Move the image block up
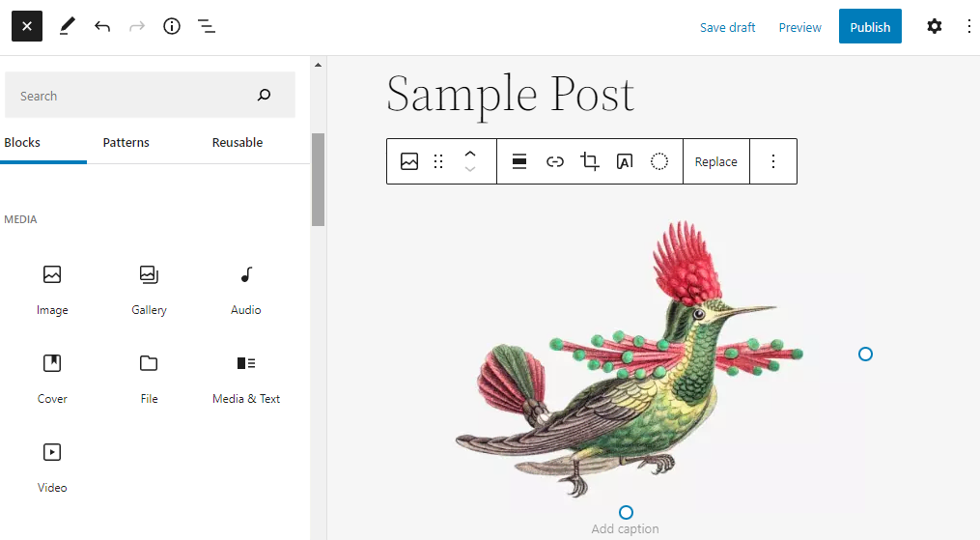 point(470,154)
